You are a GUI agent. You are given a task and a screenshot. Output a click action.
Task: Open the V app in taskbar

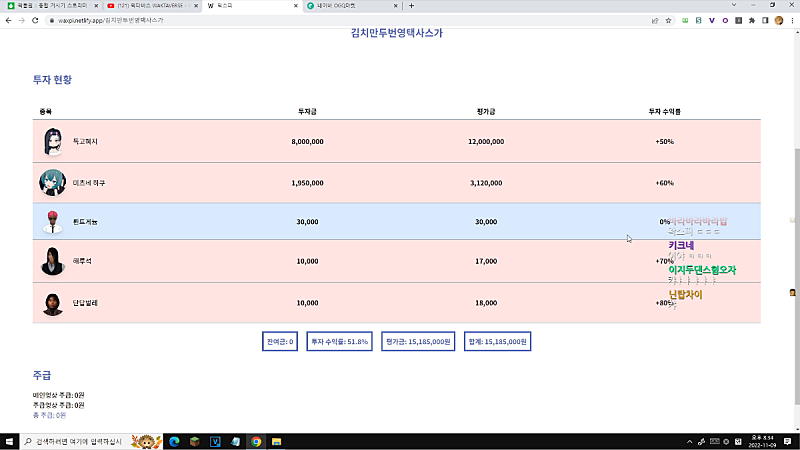[215, 441]
